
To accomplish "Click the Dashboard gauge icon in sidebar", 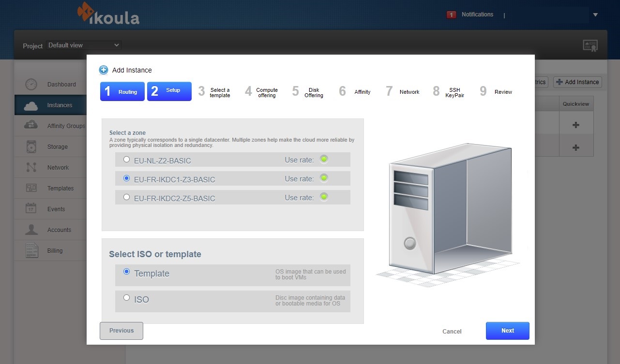I will point(31,84).
